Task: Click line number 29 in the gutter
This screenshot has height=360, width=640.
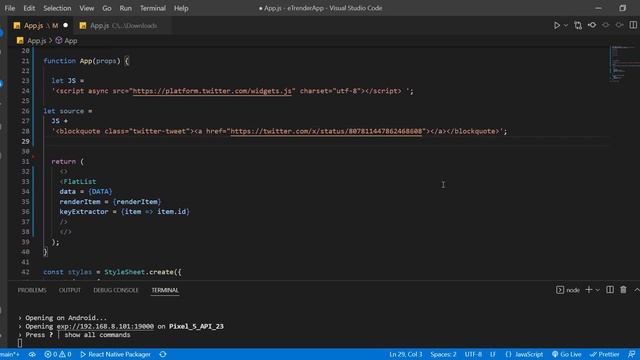Action: pos(25,141)
